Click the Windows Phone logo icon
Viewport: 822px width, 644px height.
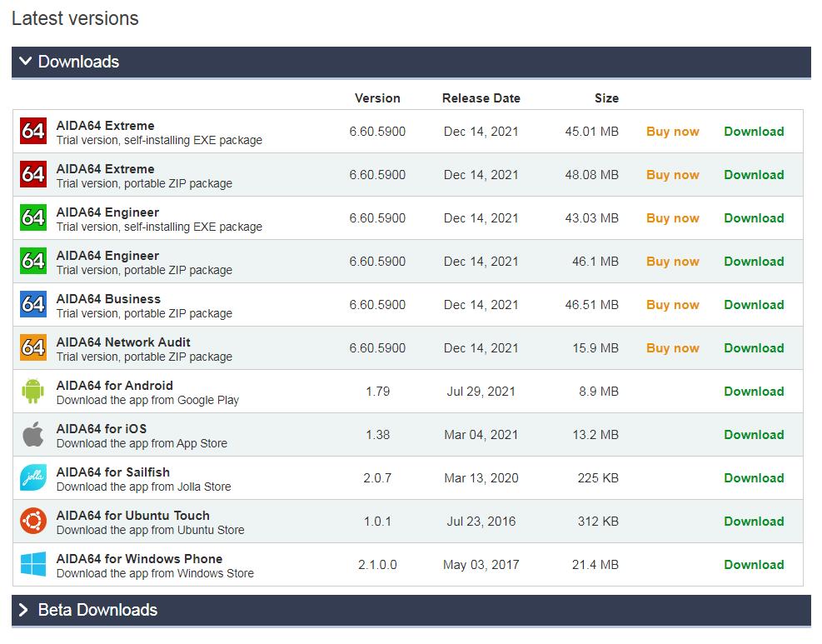tap(33, 564)
